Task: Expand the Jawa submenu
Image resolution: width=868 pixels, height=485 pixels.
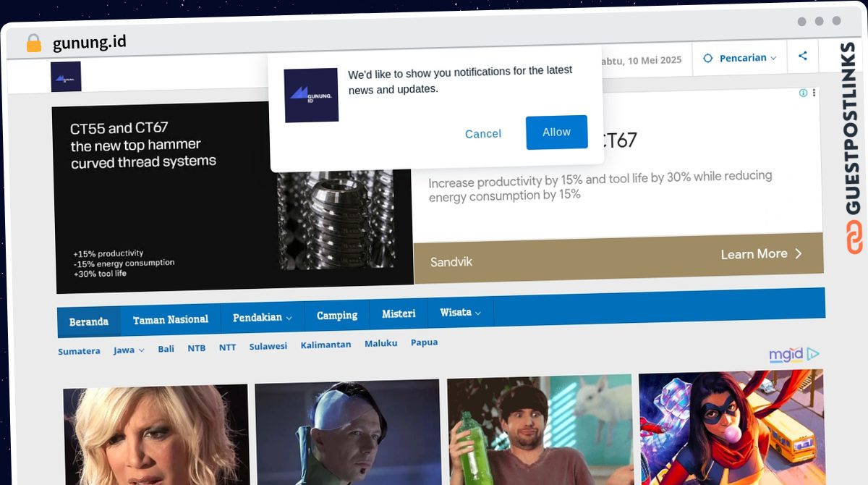Action: coord(129,350)
